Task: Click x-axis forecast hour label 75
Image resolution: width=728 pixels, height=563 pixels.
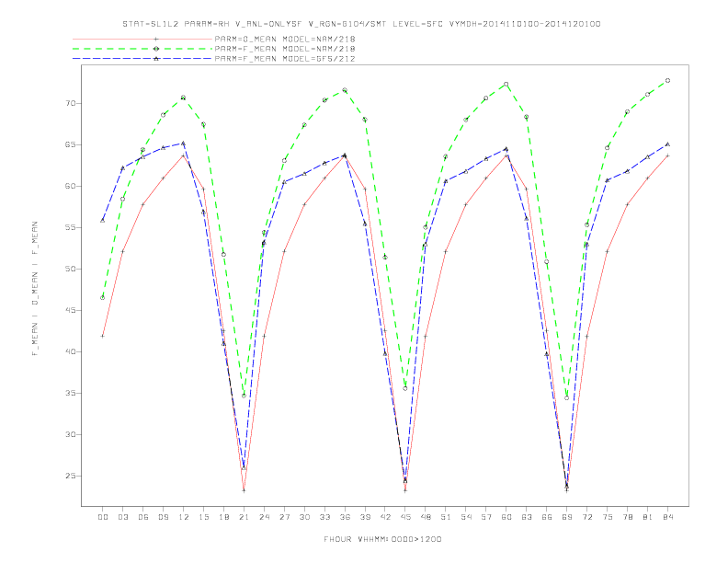Action: click(x=608, y=517)
